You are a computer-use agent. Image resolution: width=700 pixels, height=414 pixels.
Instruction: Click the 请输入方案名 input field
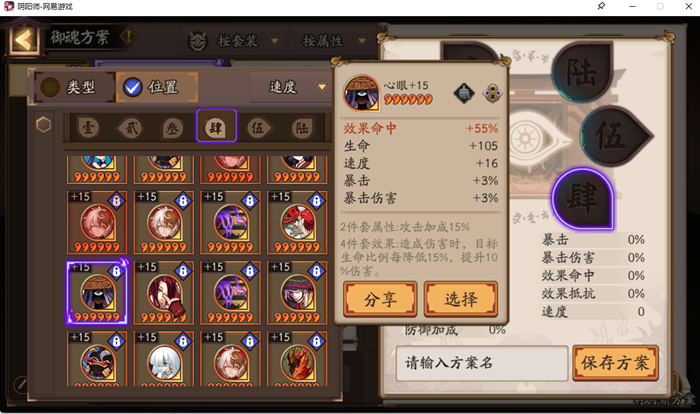coord(482,363)
